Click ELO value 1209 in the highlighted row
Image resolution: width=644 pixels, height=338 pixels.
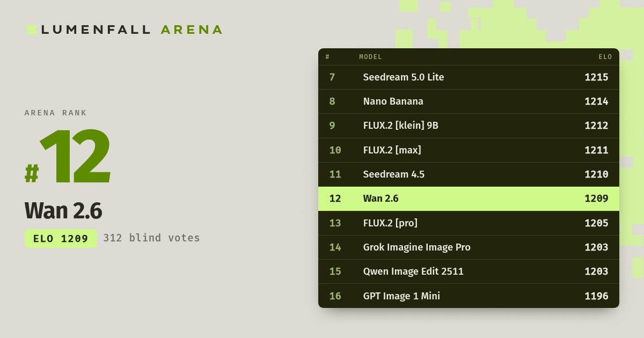596,199
